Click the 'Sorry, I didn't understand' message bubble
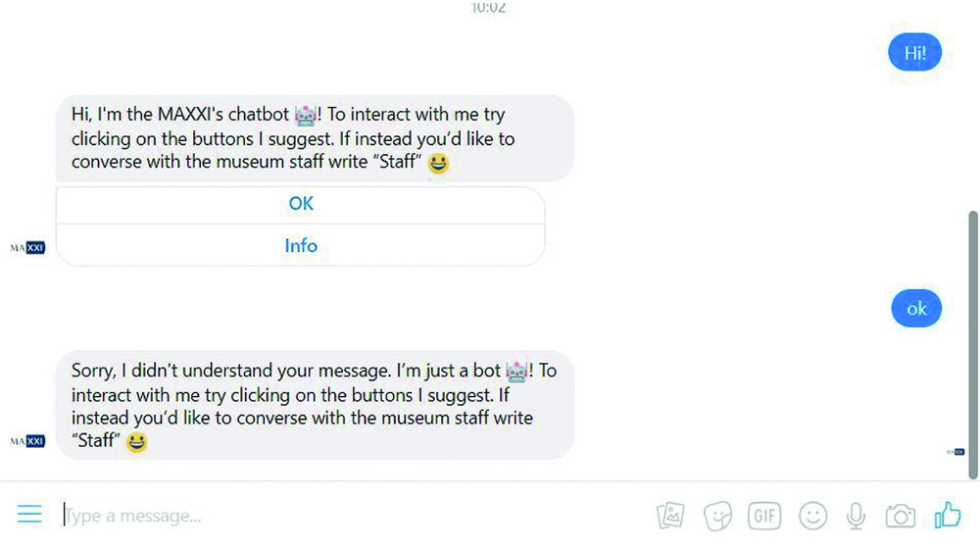Viewport: 980px width, 549px height. tap(314, 405)
